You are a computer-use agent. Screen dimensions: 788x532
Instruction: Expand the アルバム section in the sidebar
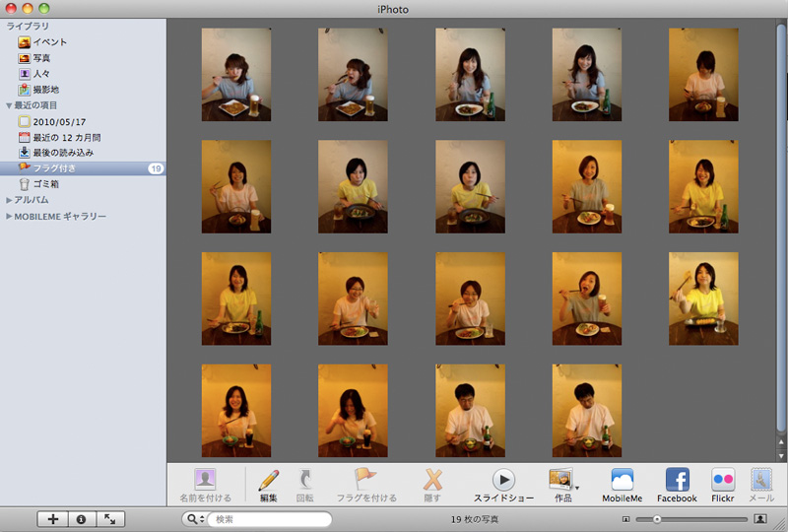10,200
